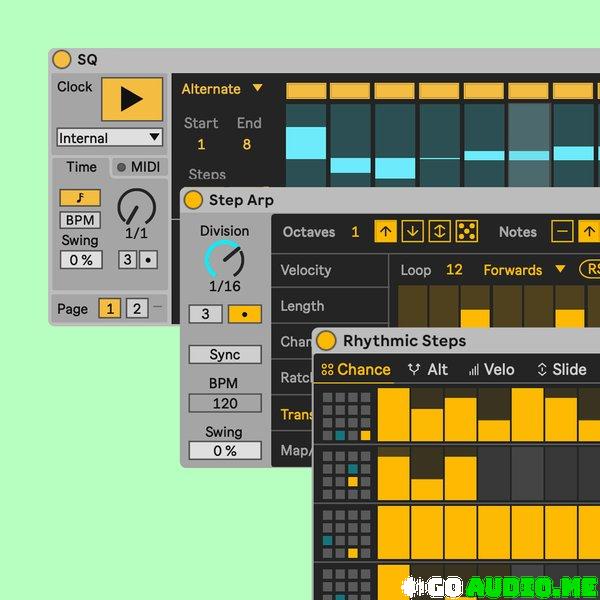600x600 pixels.
Task: Click the SQ rate knob showing 1/1
Action: (137, 207)
